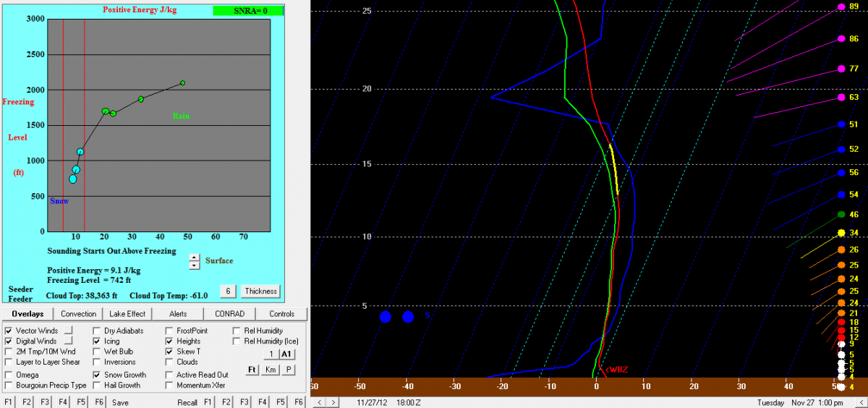The height and width of the screenshot is (408, 868).
Task: Click the Save F1 preset slot
Action: (8, 402)
